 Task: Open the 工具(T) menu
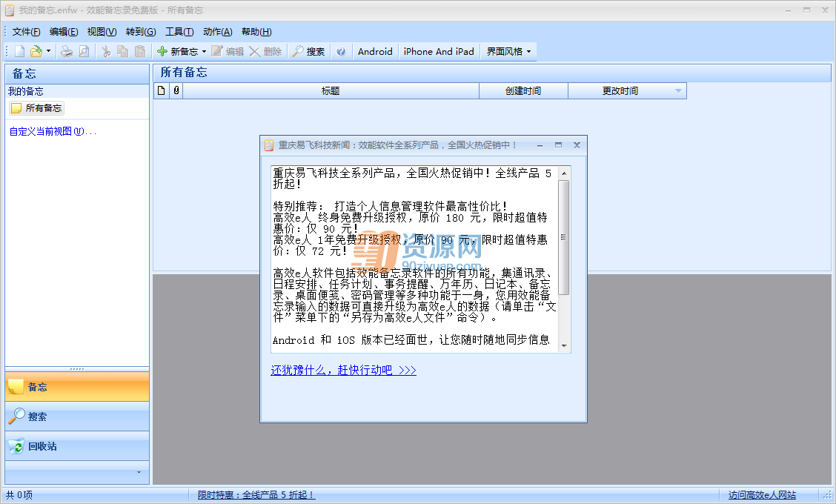pyautogui.click(x=179, y=31)
